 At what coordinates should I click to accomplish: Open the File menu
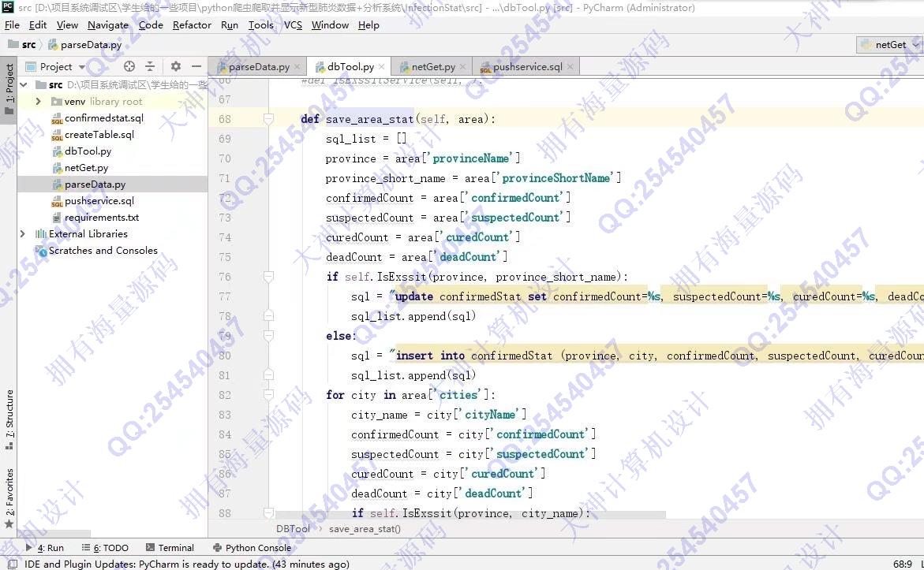coord(12,24)
